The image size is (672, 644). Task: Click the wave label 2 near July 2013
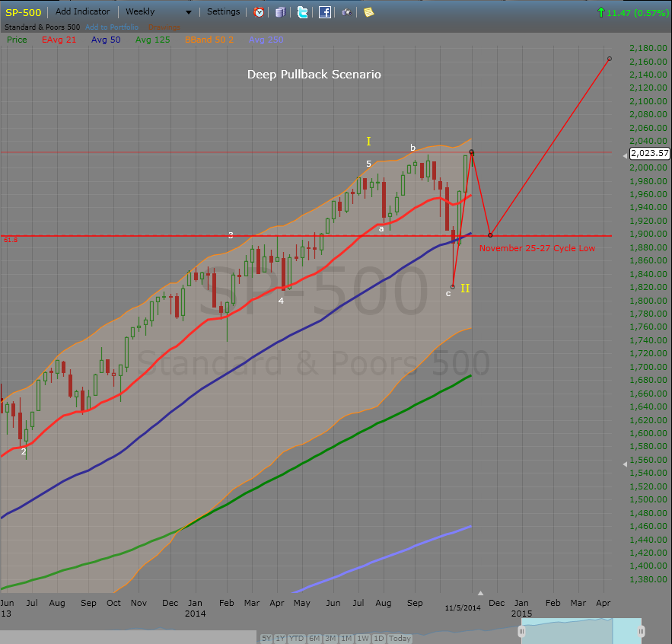click(24, 451)
